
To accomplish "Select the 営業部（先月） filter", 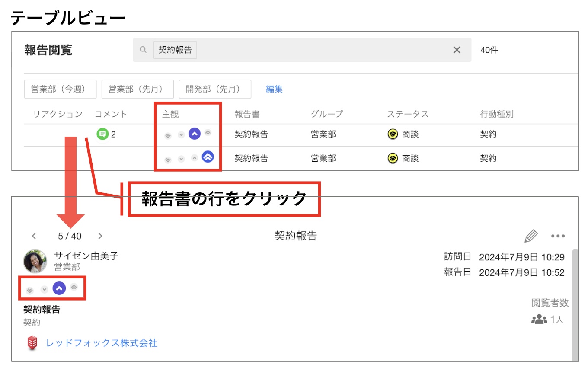I will 137,89.
